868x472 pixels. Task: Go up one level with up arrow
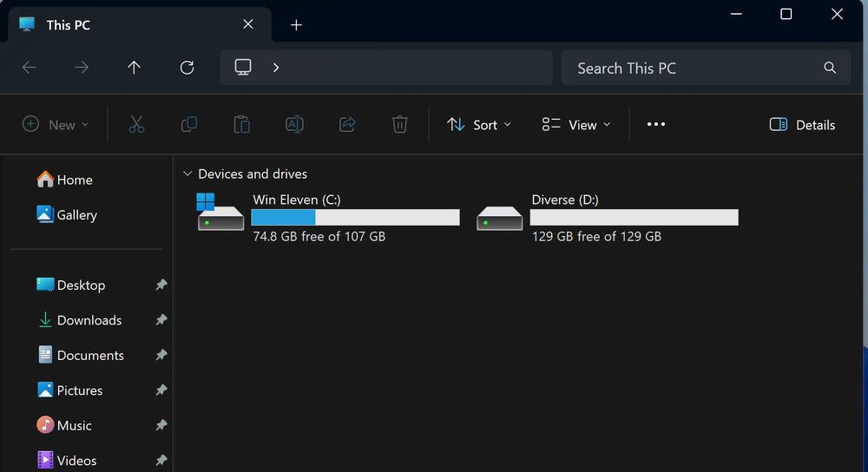click(134, 68)
